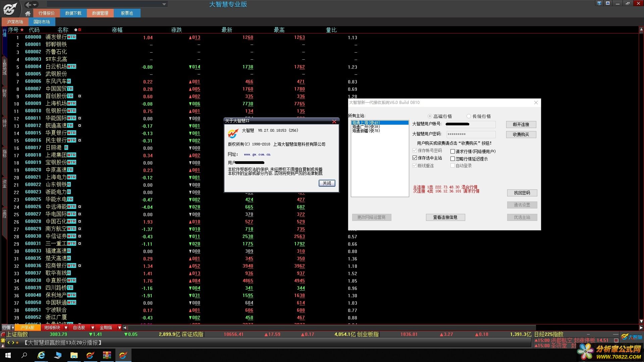Image resolution: width=644 pixels, height=362 pixels.
Task: Click the Dazhihui logo at top-left
Action: pos(10,8)
